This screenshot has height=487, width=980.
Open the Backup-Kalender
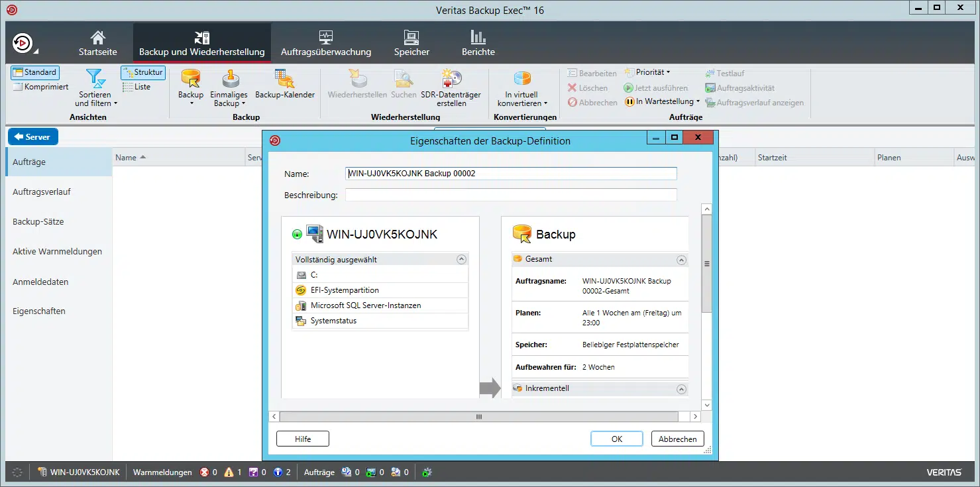pyautogui.click(x=285, y=84)
